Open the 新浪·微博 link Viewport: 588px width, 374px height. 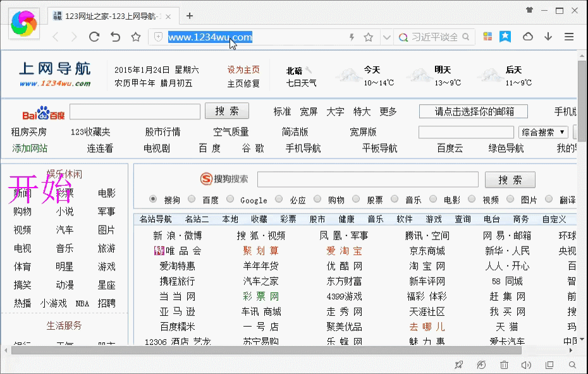(x=178, y=236)
